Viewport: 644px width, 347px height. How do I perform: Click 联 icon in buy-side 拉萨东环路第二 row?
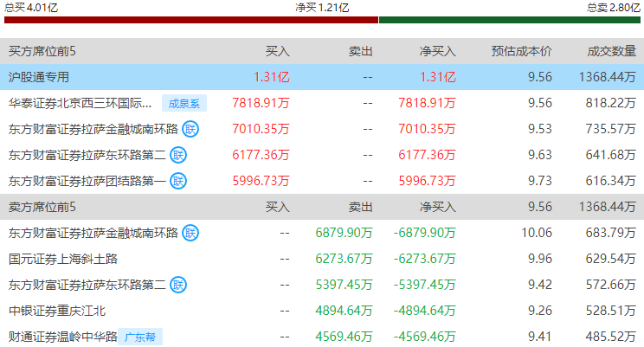[x=178, y=155]
